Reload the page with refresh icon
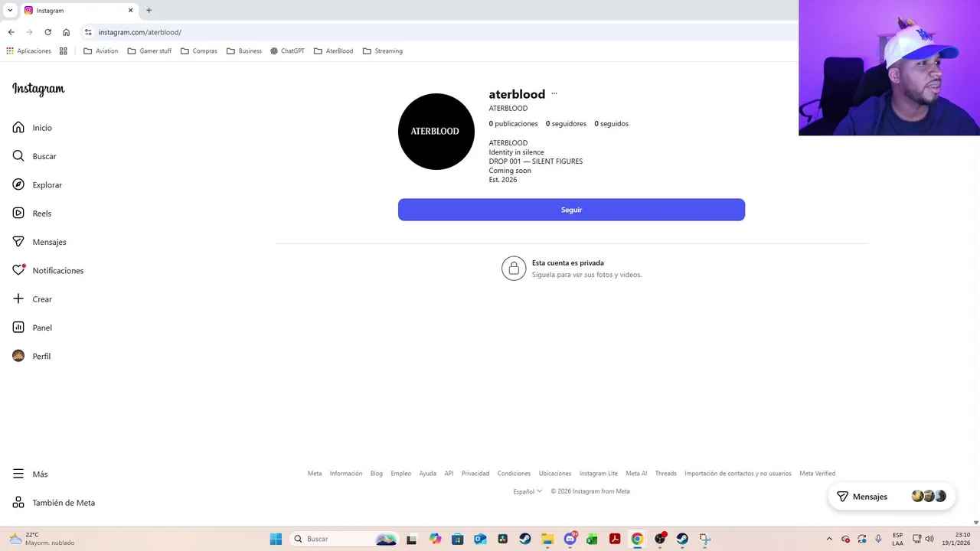 click(47, 32)
